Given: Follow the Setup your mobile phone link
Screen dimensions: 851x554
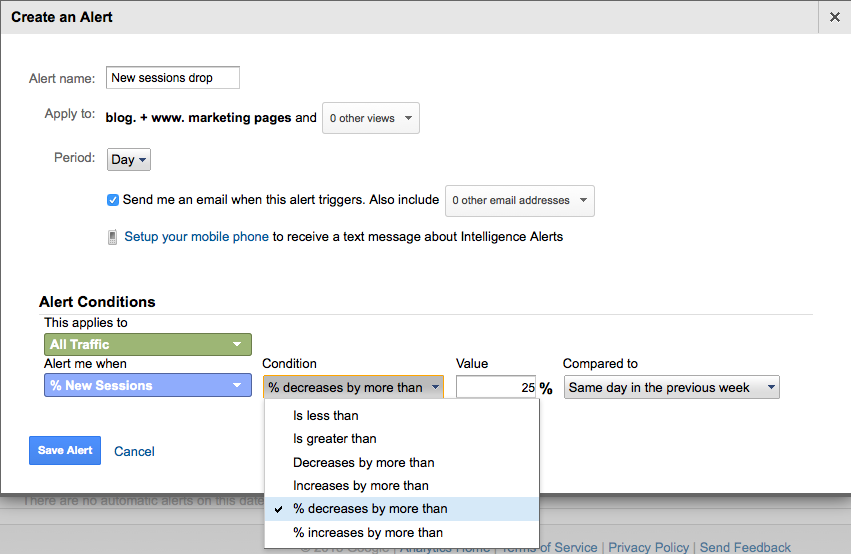Looking at the screenshot, I should (x=196, y=237).
